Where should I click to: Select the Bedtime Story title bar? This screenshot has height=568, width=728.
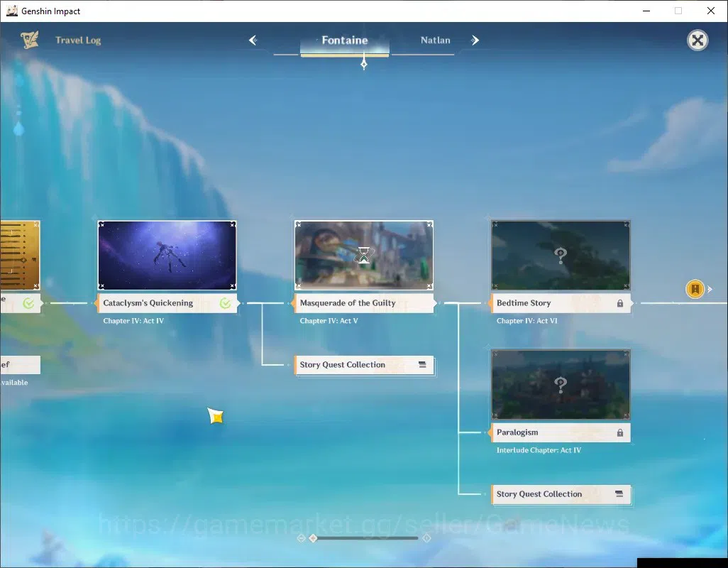(x=561, y=303)
